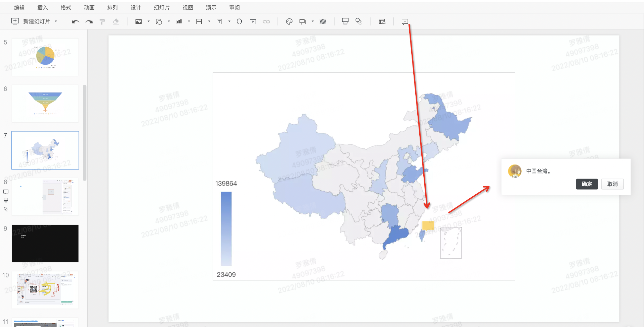The width and height of the screenshot is (644, 327).
Task: Click the comment text 中国台湾。
Action: [x=538, y=171]
